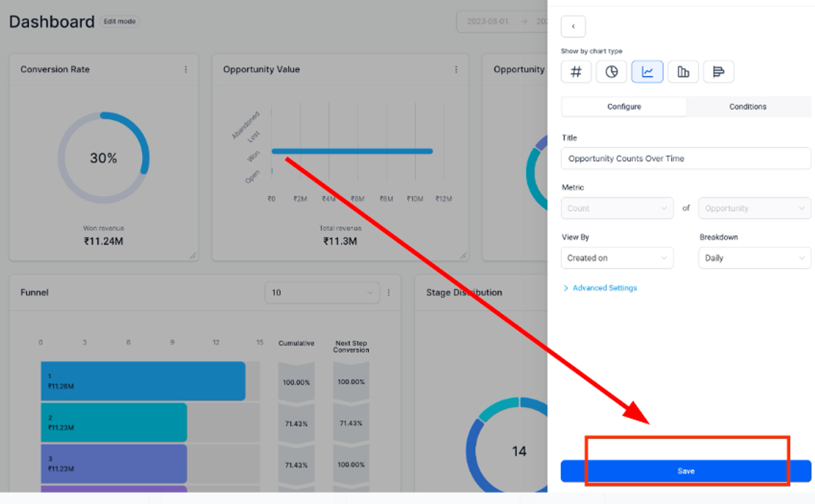Click the Title input field
Screen dimensions: 815x504
pos(686,158)
